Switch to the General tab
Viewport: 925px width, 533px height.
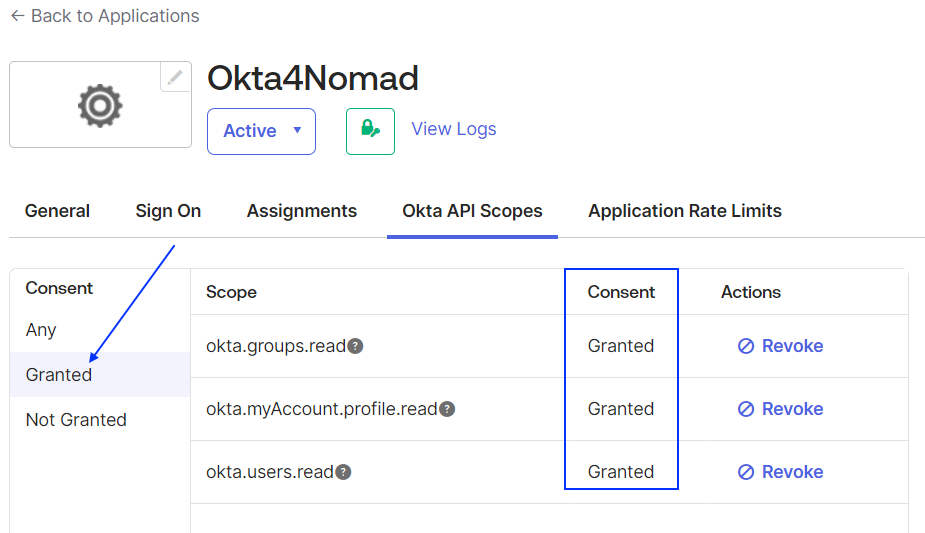[57, 211]
